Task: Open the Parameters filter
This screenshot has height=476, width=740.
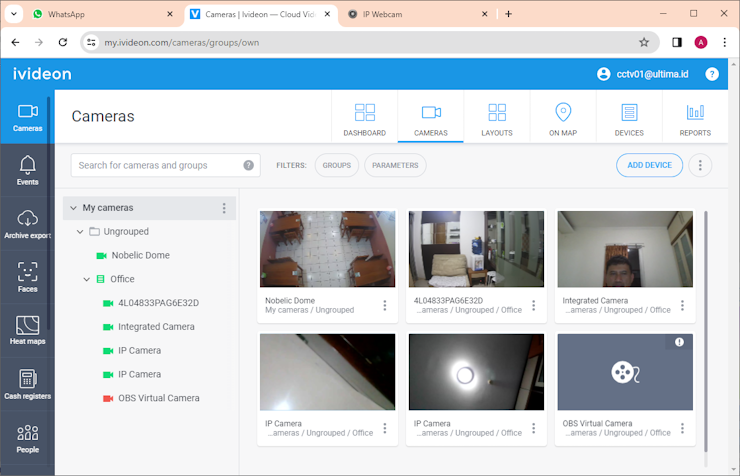Action: coord(395,165)
